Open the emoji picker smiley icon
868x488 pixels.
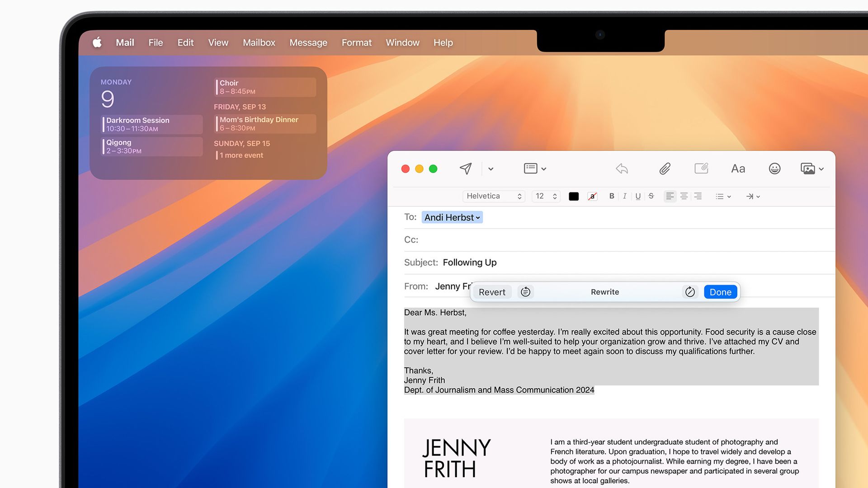coord(774,169)
